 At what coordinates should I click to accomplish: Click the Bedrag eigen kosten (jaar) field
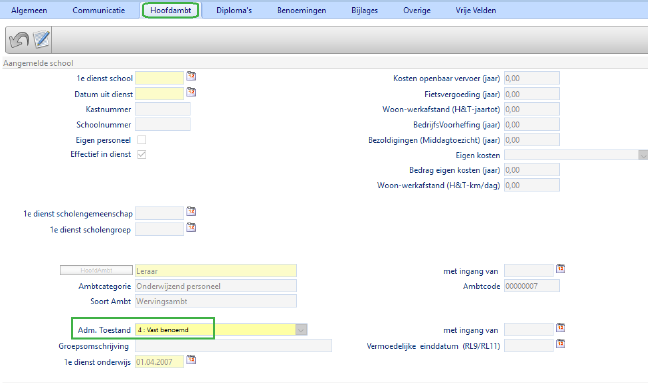(532, 170)
